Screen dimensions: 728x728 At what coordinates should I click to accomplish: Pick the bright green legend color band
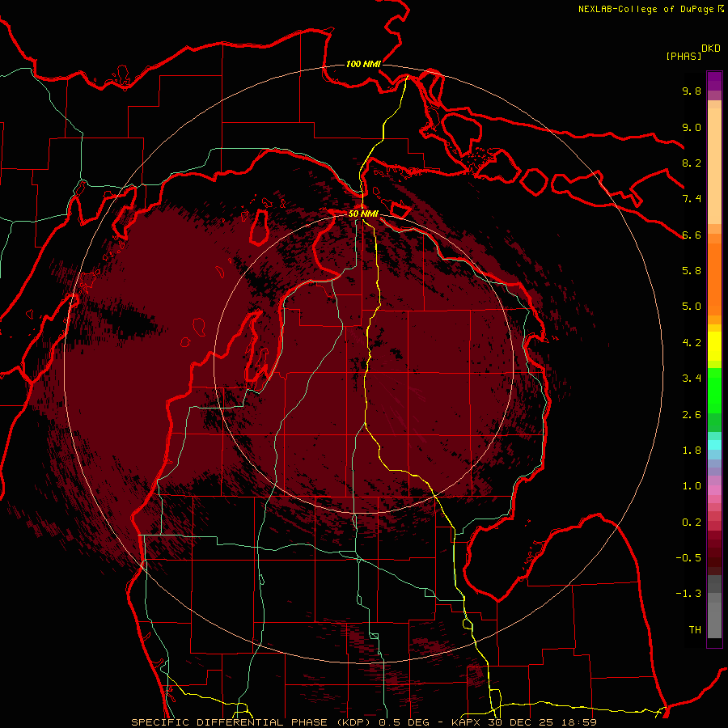coord(714,390)
